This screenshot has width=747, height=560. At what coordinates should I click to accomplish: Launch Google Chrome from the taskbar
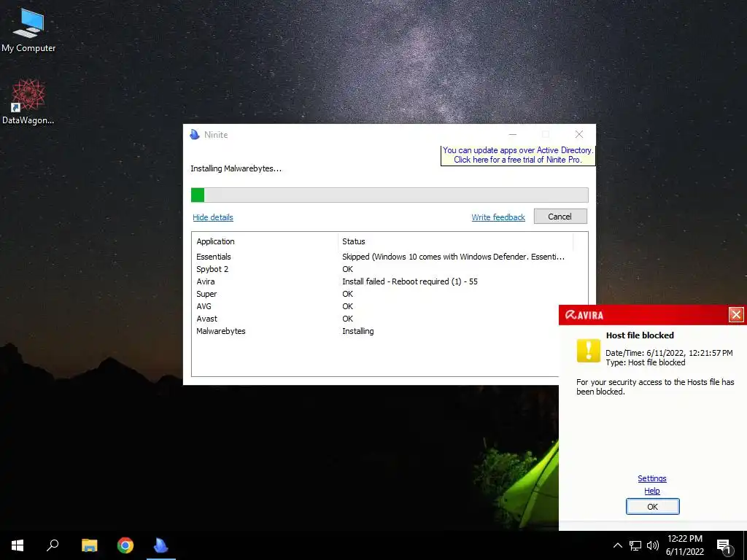[x=125, y=545]
